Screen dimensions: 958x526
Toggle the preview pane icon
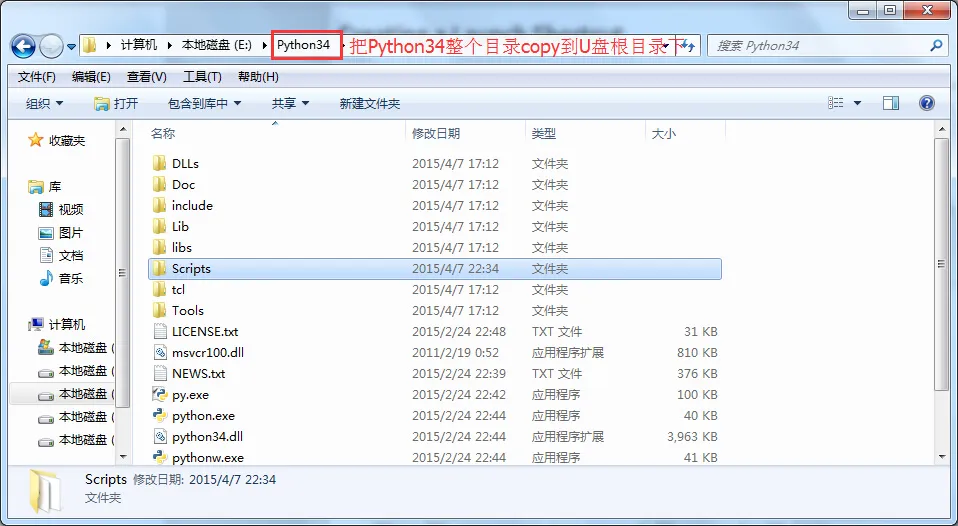pyautogui.click(x=891, y=103)
